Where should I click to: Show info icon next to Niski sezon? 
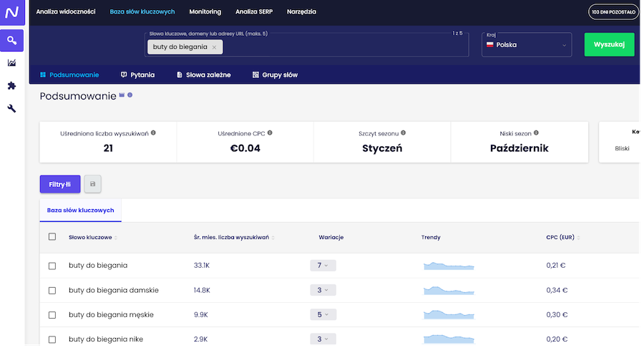coord(536,132)
